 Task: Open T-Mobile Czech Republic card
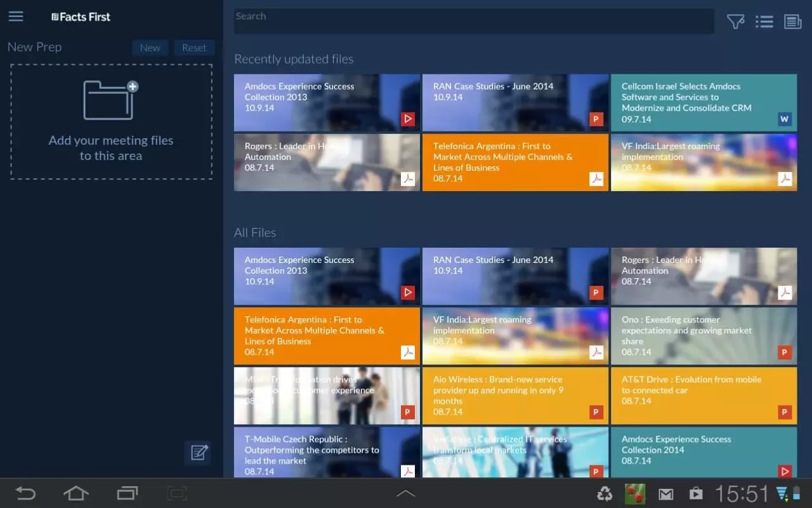327,452
